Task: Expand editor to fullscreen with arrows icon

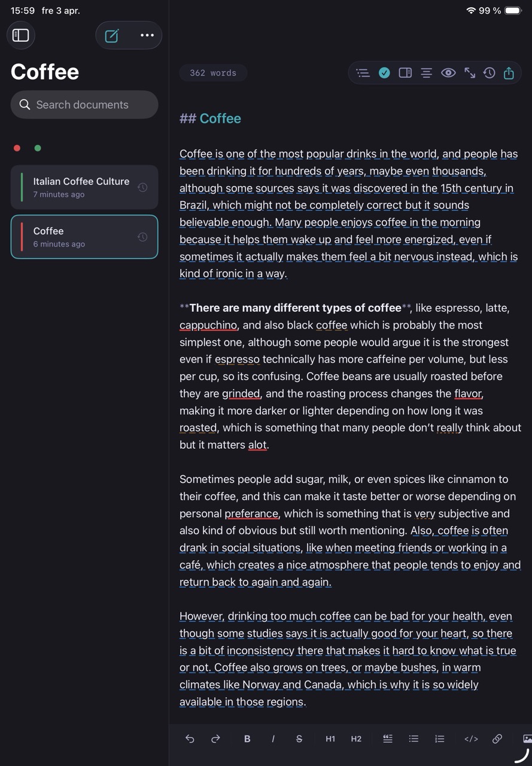Action: [470, 73]
